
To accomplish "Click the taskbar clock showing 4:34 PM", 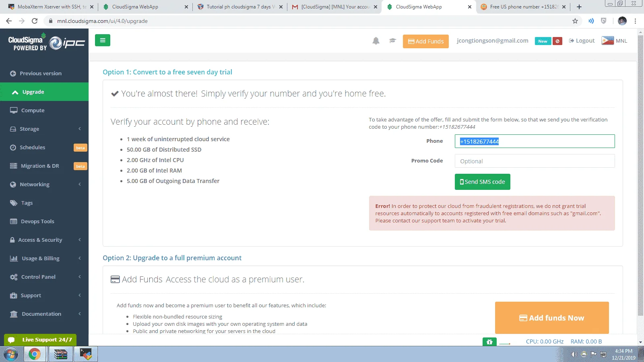I will [x=623, y=354].
